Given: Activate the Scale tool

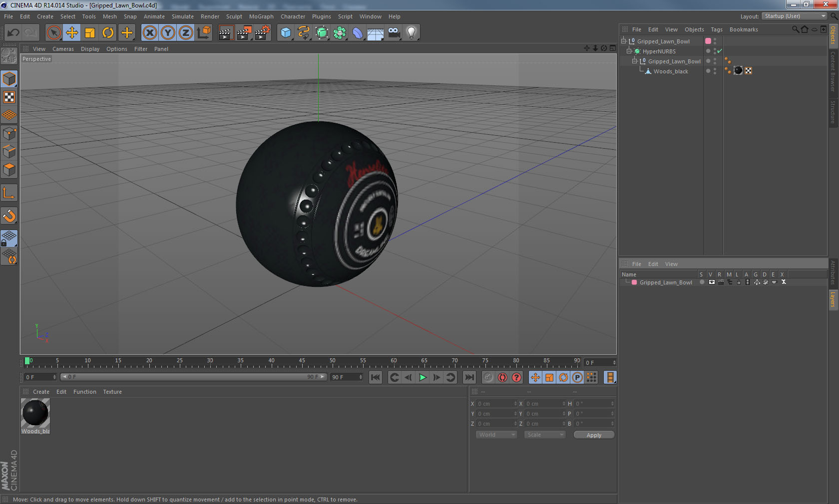Looking at the screenshot, I should click(x=90, y=33).
